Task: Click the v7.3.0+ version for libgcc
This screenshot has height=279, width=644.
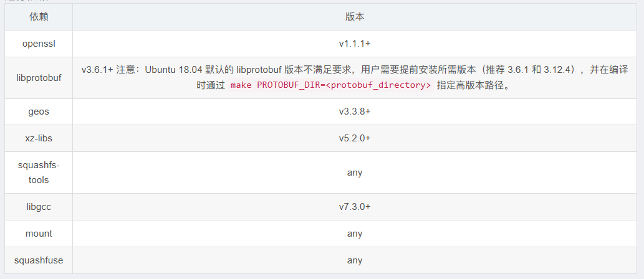Action: [x=354, y=206]
